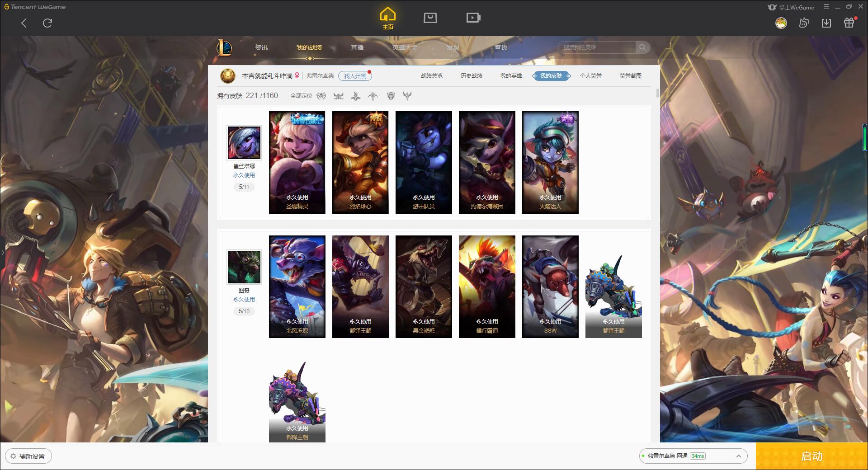The width and height of the screenshot is (868, 470).
Task: Open the gift box rewards icon
Action: pos(849,22)
